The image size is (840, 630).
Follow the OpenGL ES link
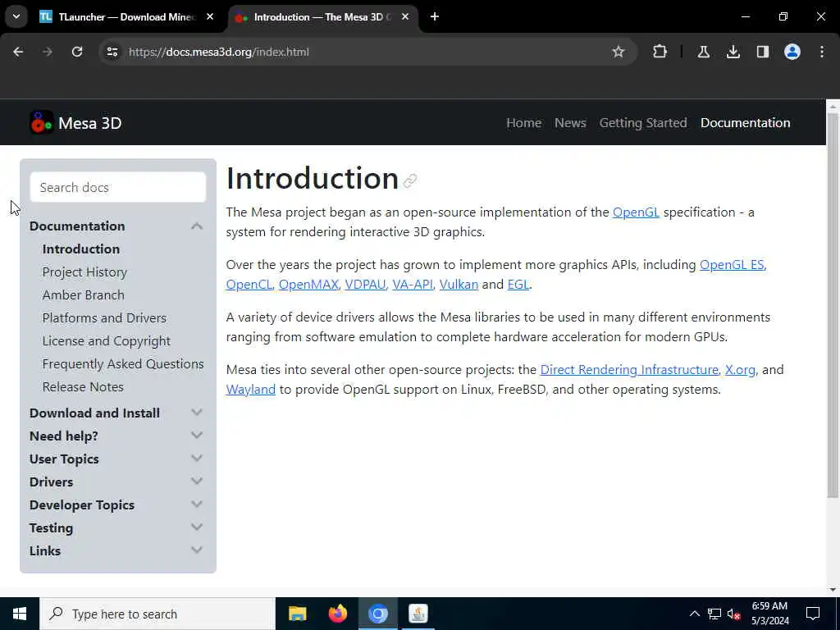pyautogui.click(x=732, y=265)
